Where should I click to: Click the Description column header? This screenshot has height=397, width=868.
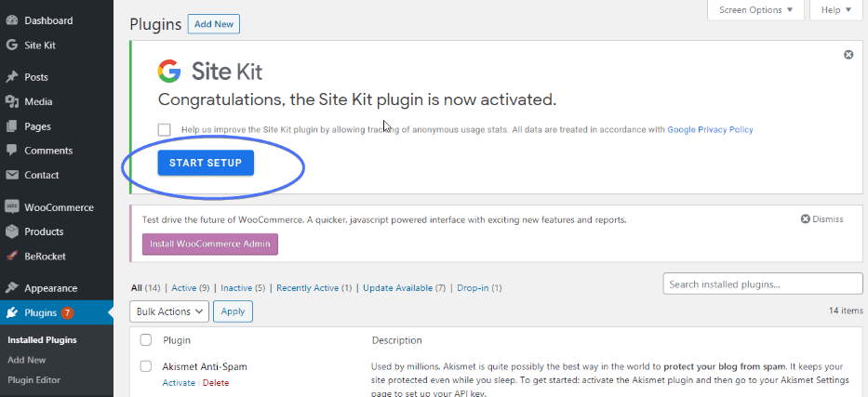(x=397, y=340)
